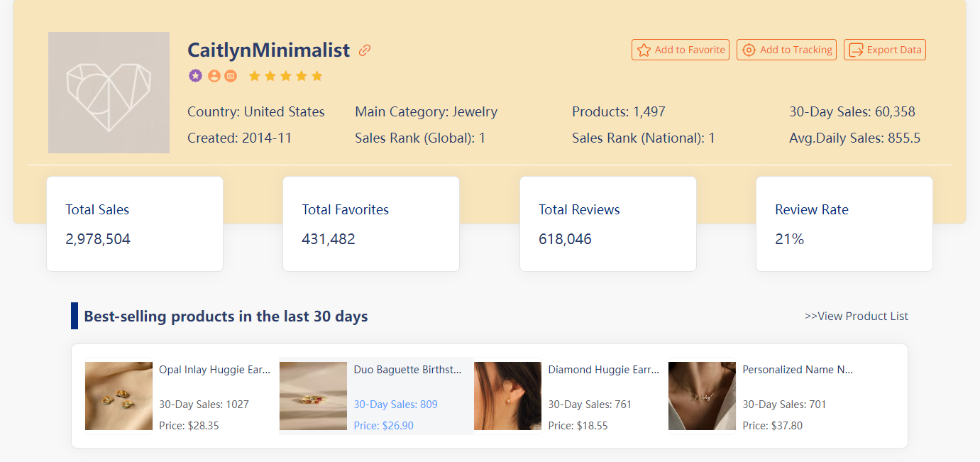The height and width of the screenshot is (462, 980).
Task: Open the CaitlynMinimalist shop name
Action: 268,50
